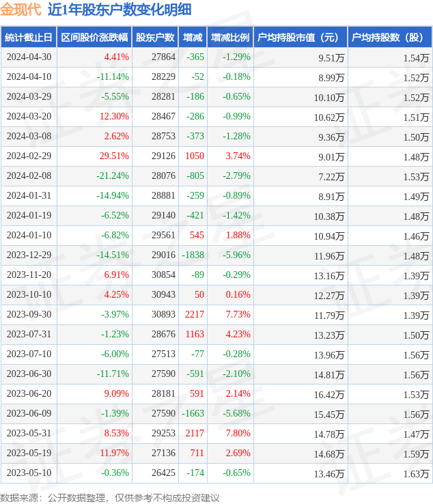Click the -1838 change value
433x504 pixels.
click(193, 255)
